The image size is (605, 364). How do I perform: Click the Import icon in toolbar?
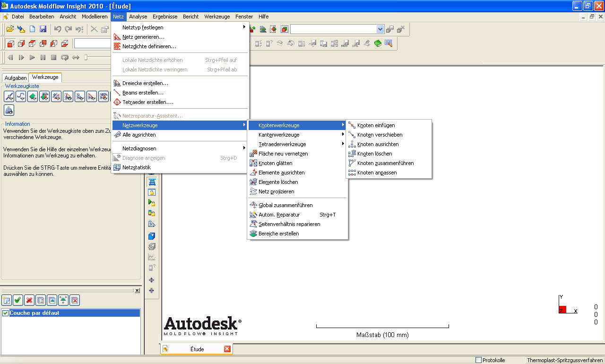point(21,29)
